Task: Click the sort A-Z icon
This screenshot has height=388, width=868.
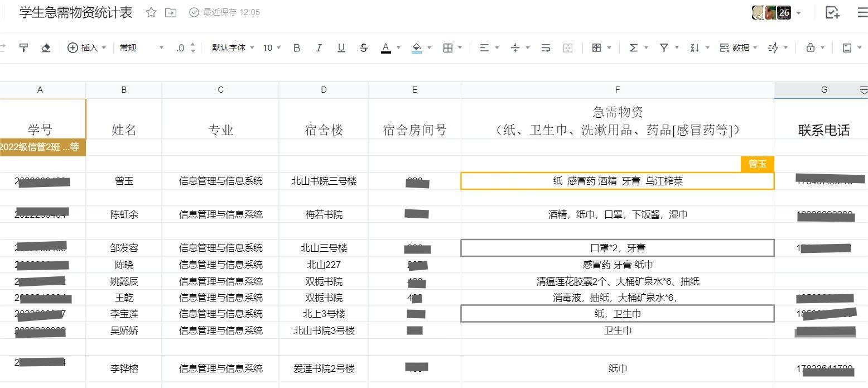Action: coord(695,48)
